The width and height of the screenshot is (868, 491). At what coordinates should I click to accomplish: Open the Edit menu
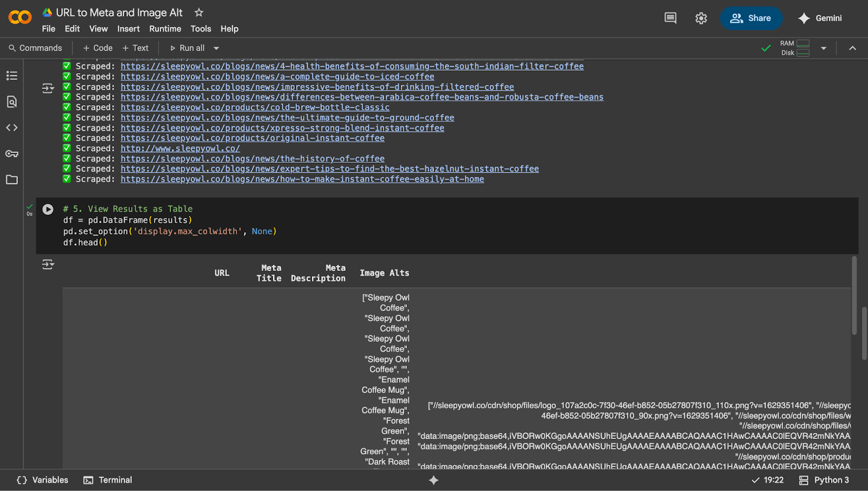point(72,29)
